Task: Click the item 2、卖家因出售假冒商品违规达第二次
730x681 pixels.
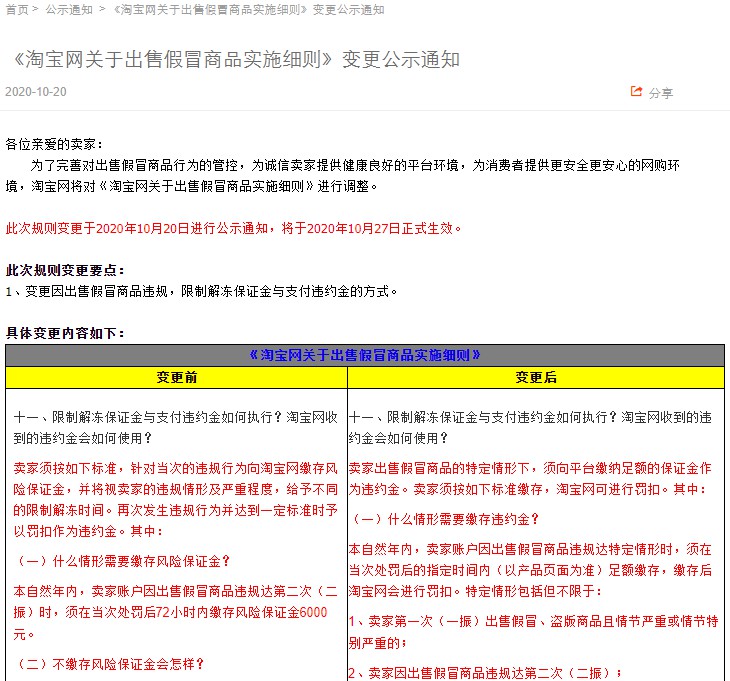Action: (x=486, y=673)
